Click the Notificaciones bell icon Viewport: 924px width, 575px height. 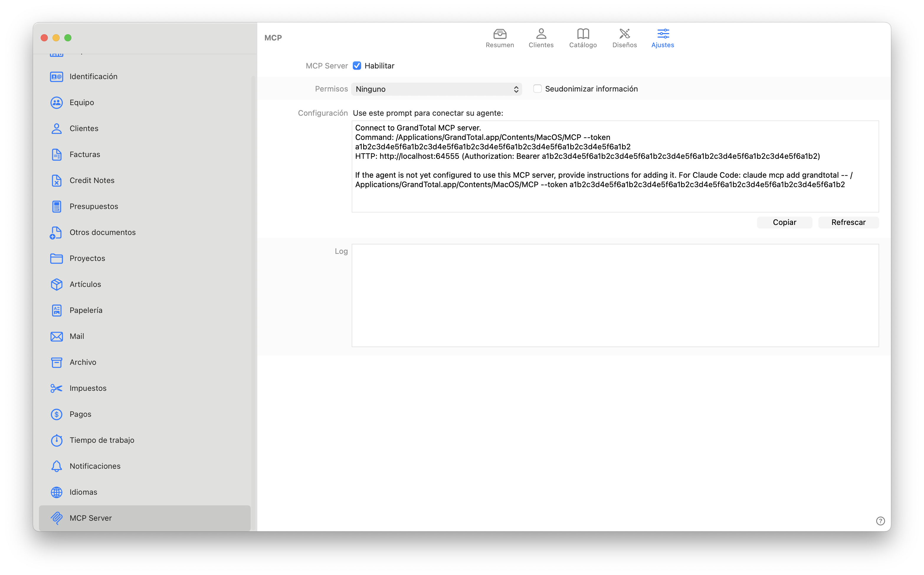pyautogui.click(x=57, y=466)
